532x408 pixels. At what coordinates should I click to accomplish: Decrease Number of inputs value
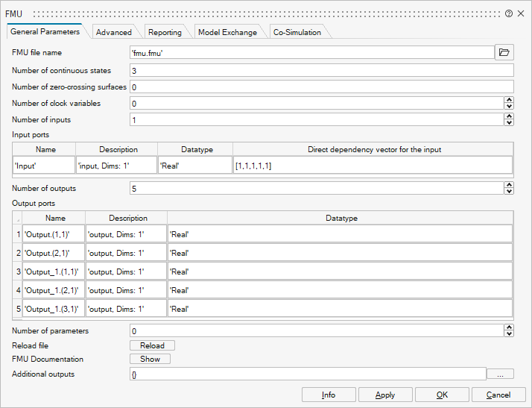pos(509,123)
